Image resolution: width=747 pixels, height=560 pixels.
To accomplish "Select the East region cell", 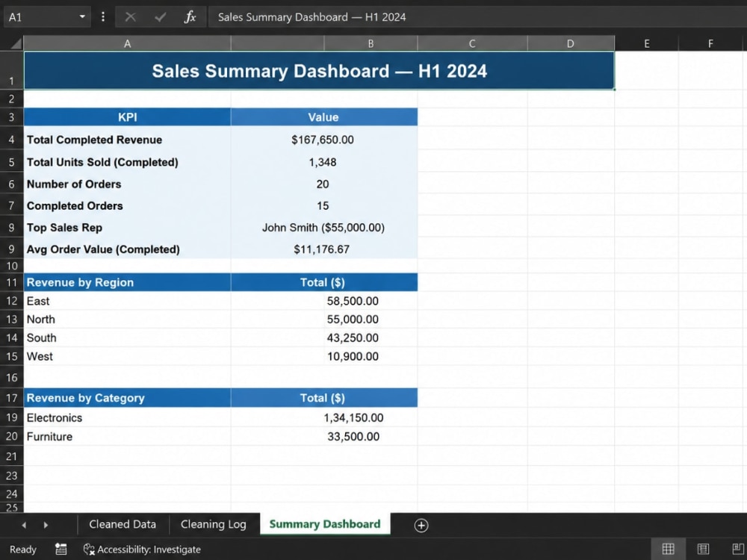I will (127, 301).
